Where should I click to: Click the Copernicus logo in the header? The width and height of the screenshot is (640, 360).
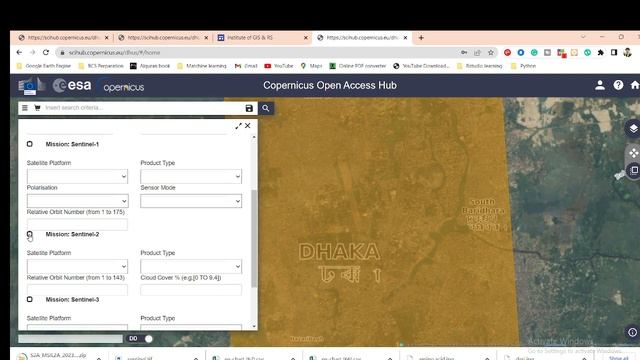tap(123, 87)
